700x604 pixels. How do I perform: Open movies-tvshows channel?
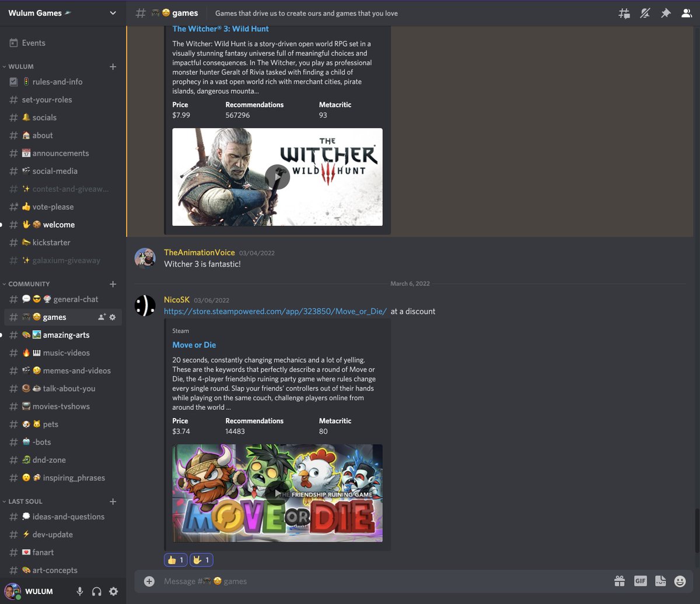[63, 406]
